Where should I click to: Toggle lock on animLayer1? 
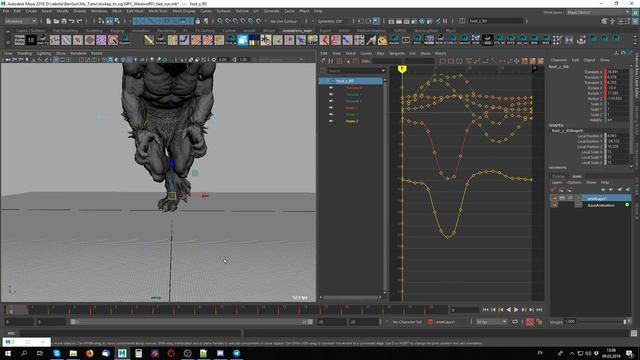tap(554, 198)
